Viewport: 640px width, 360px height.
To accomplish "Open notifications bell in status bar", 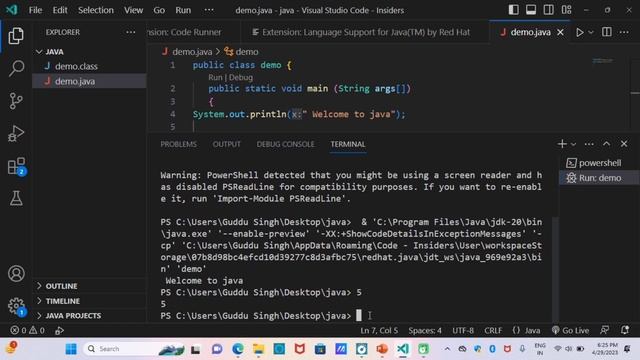I will click(624, 330).
